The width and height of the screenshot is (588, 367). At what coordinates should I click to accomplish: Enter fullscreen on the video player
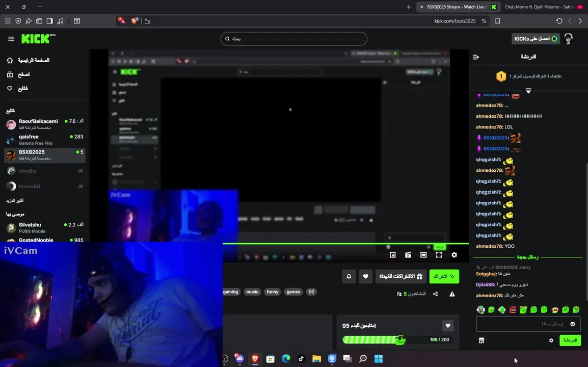coord(439,255)
